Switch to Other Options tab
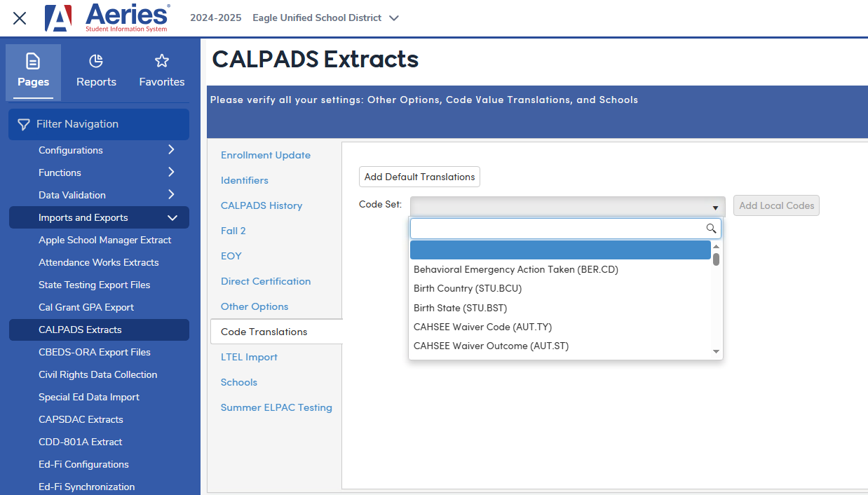Image resolution: width=868 pixels, height=495 pixels. click(255, 306)
